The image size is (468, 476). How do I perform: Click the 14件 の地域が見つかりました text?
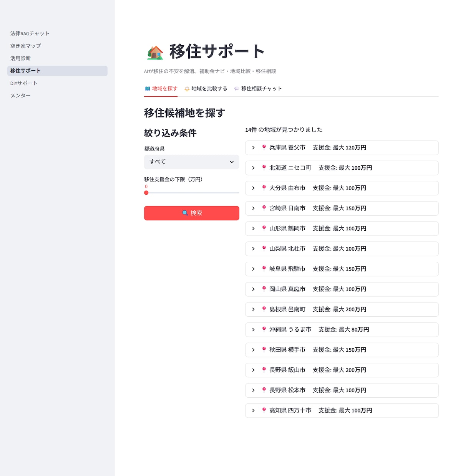point(284,130)
